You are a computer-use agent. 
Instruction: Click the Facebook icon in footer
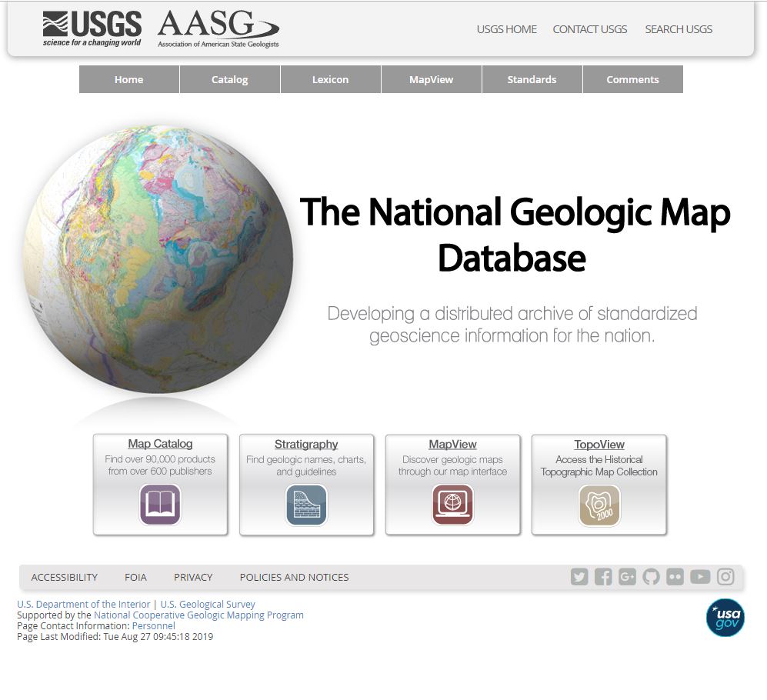tap(603, 577)
